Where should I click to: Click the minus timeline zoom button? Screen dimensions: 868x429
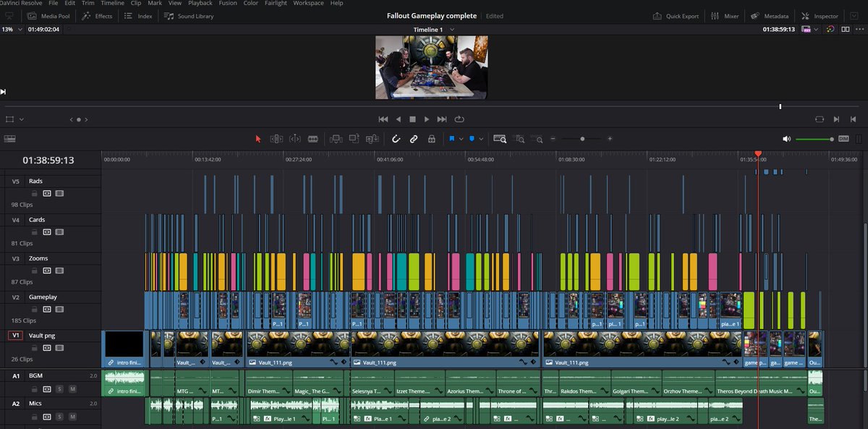553,138
